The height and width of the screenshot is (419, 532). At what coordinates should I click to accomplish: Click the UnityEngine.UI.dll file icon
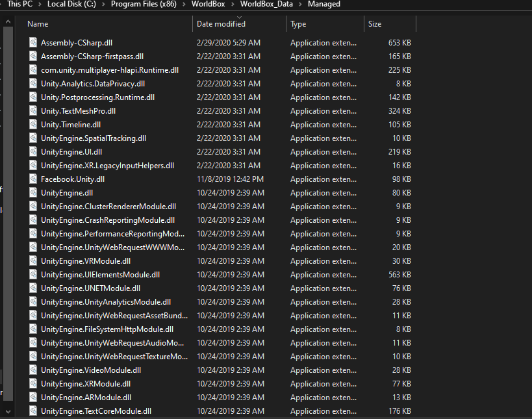tap(33, 151)
